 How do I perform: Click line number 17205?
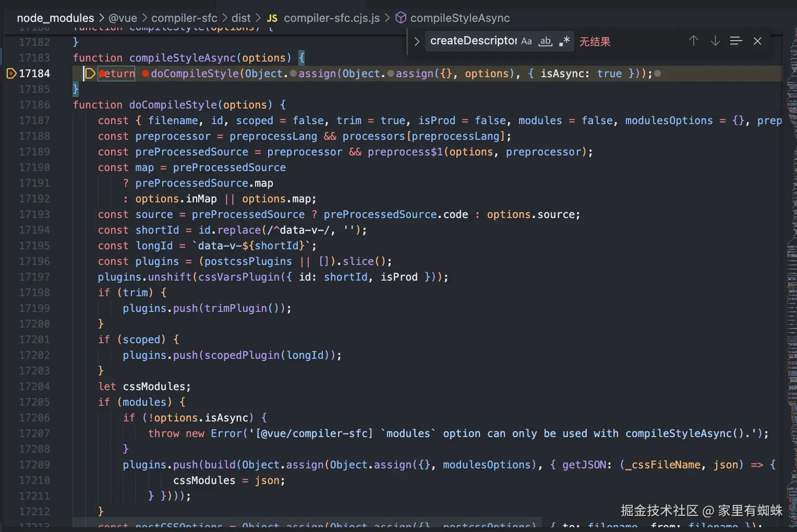[34, 402]
